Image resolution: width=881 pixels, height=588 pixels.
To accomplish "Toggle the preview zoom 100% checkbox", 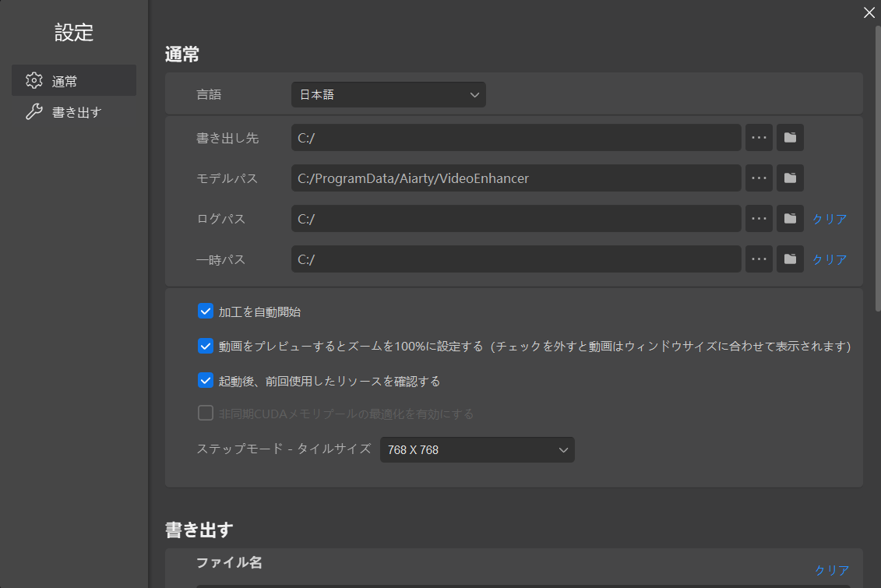I will click(x=206, y=346).
